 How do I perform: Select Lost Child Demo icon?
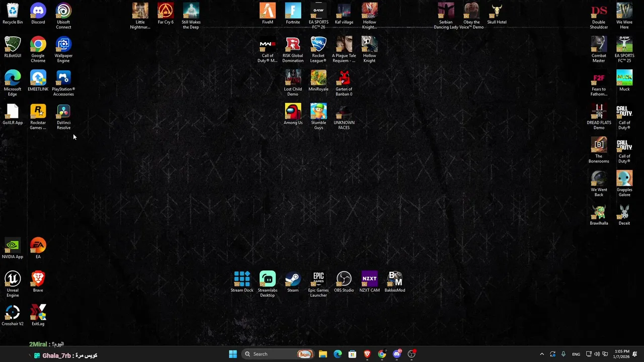point(293,83)
